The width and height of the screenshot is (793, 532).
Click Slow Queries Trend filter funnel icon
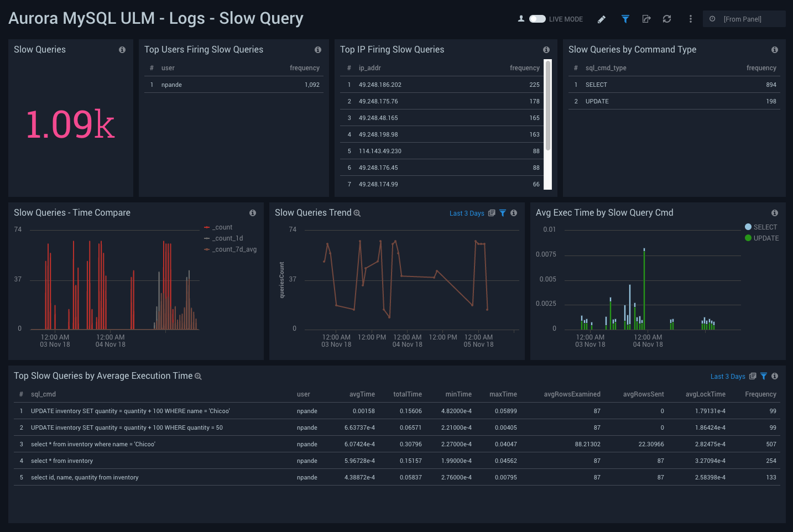503,213
